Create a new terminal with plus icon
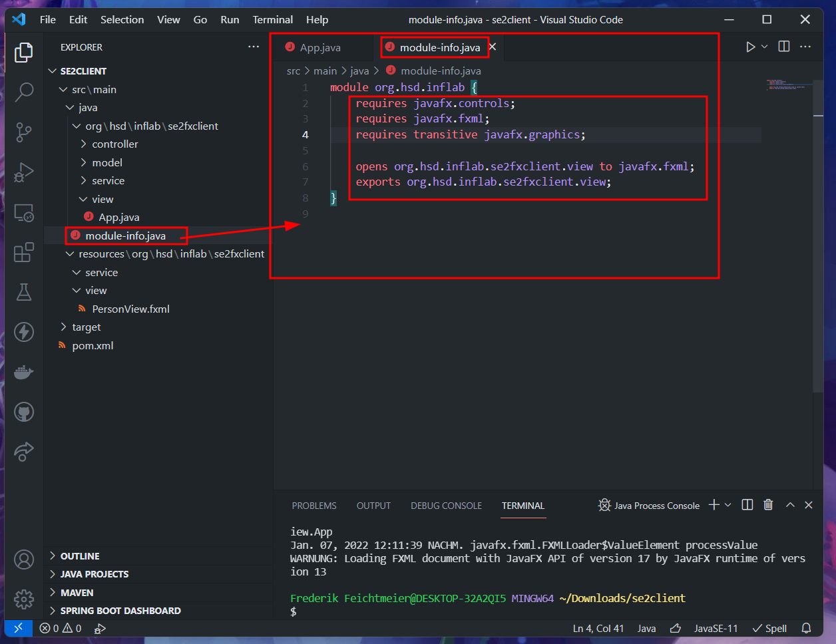 pyautogui.click(x=714, y=505)
